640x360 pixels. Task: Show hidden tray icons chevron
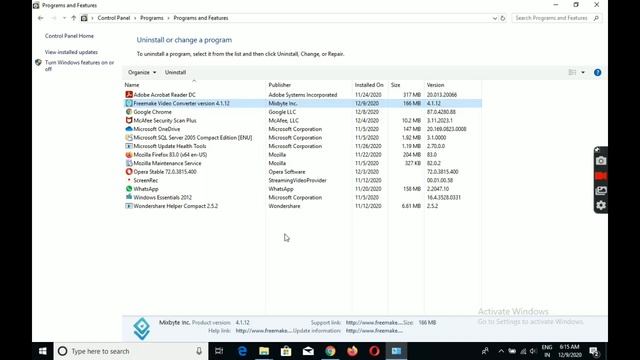point(501,351)
